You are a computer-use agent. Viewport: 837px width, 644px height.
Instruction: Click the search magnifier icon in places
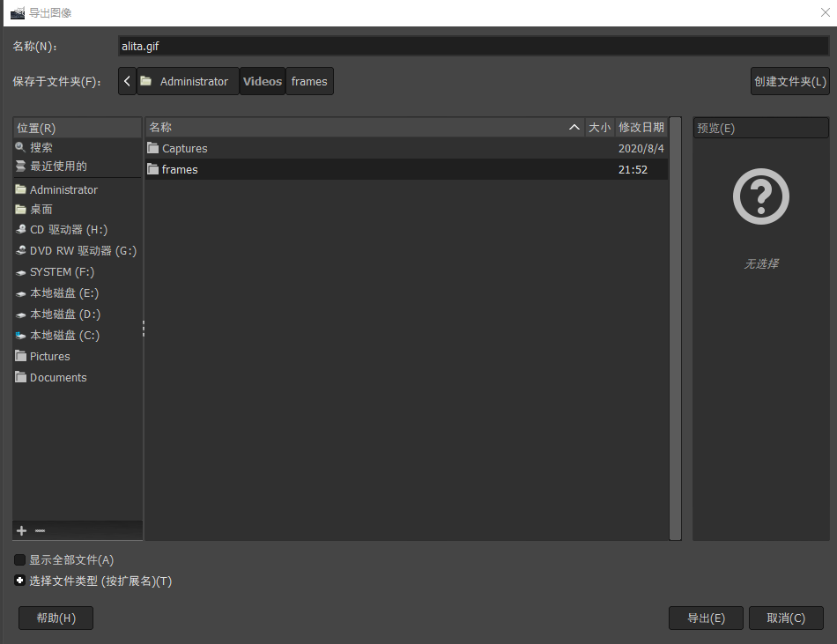pyautogui.click(x=20, y=147)
